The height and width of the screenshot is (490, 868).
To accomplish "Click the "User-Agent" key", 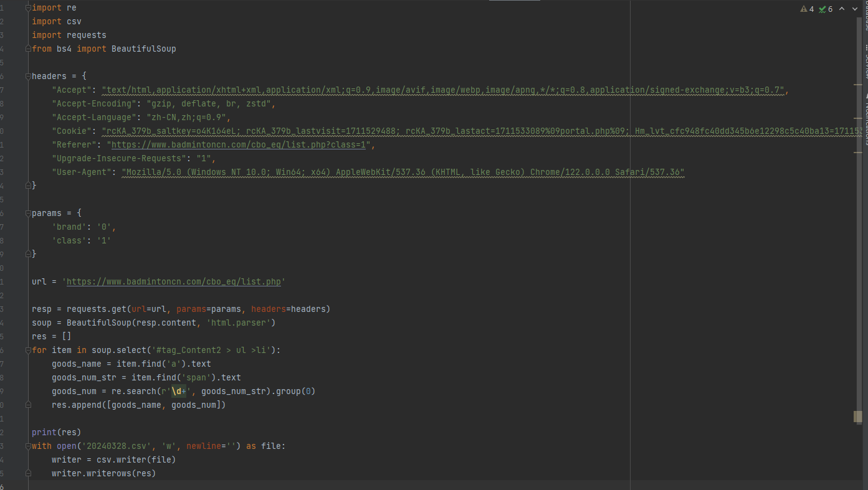I will pos(82,172).
